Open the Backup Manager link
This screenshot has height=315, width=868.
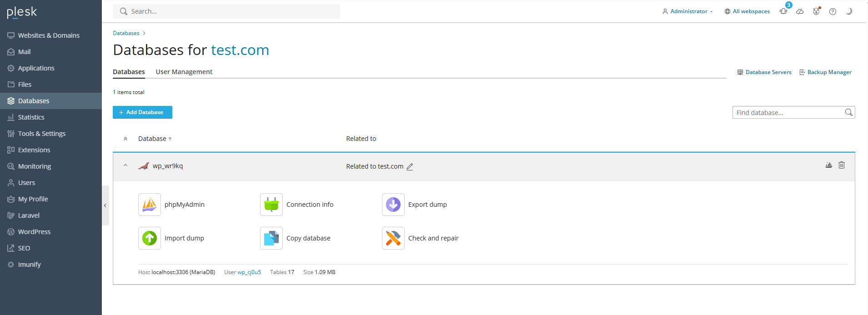click(x=829, y=72)
